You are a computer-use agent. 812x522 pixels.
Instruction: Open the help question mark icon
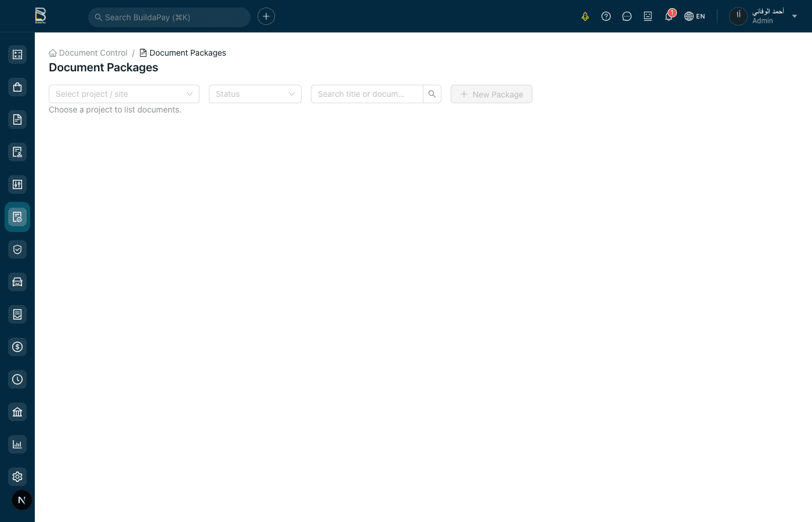606,16
